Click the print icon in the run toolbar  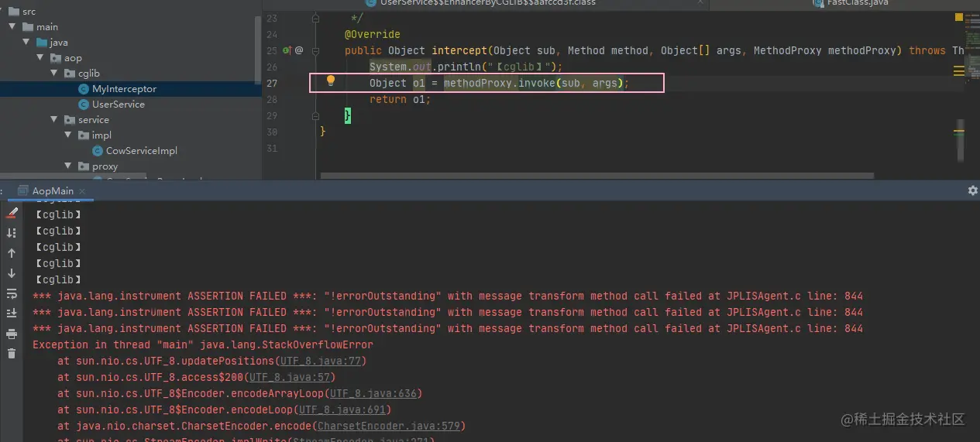click(12, 334)
